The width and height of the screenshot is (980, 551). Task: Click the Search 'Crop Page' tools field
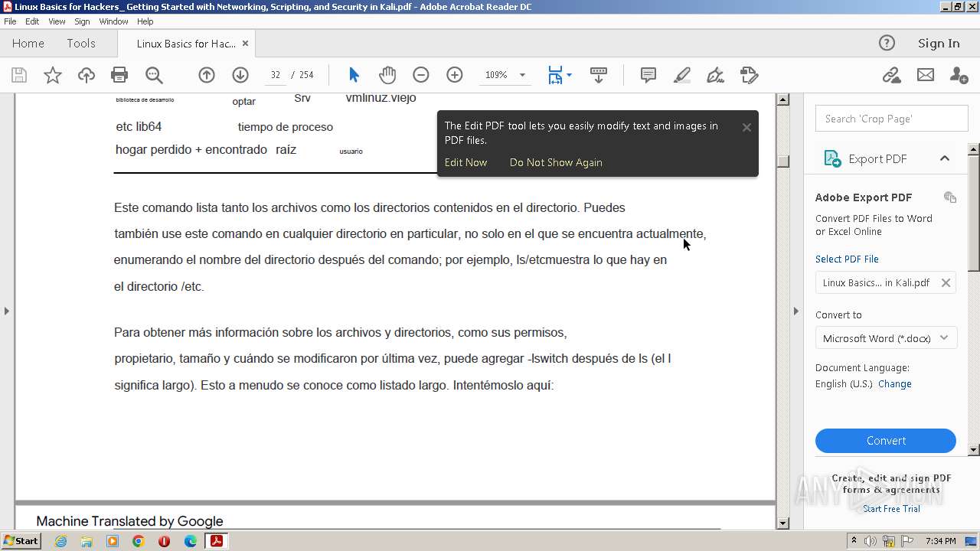pos(891,119)
